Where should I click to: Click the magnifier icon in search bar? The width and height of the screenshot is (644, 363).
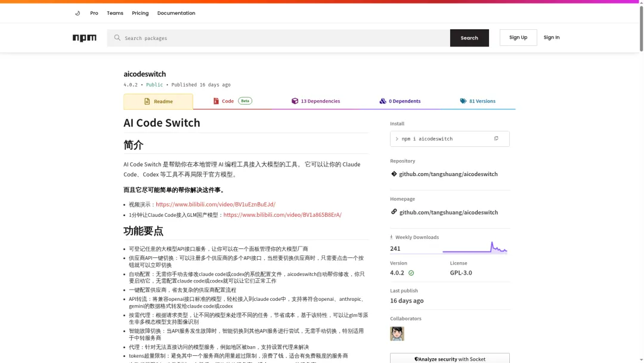[x=117, y=38]
